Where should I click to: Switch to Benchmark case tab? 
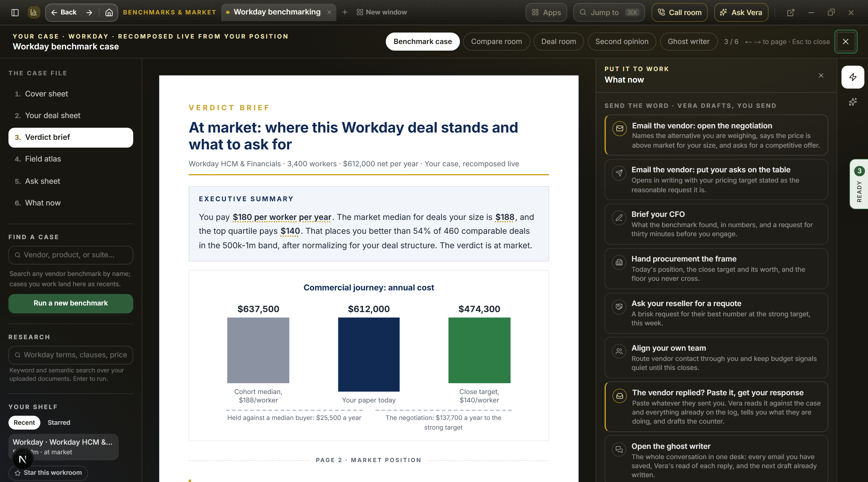coord(423,42)
